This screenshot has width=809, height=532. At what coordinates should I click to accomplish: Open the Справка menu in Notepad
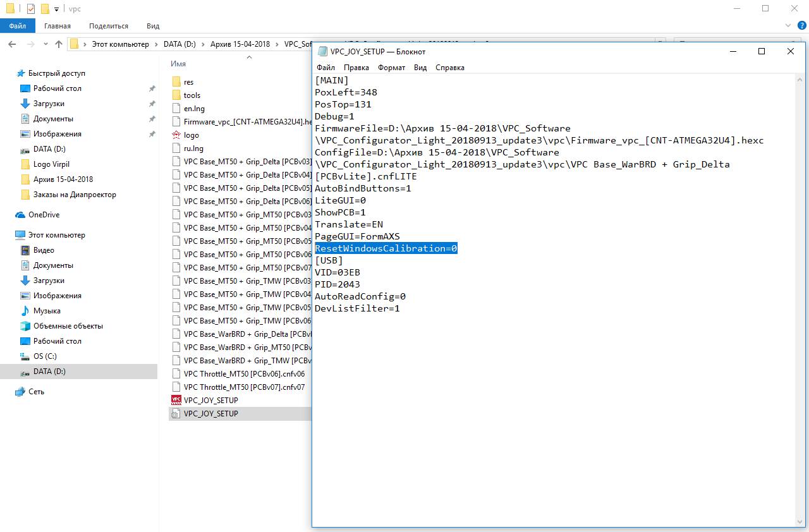450,68
